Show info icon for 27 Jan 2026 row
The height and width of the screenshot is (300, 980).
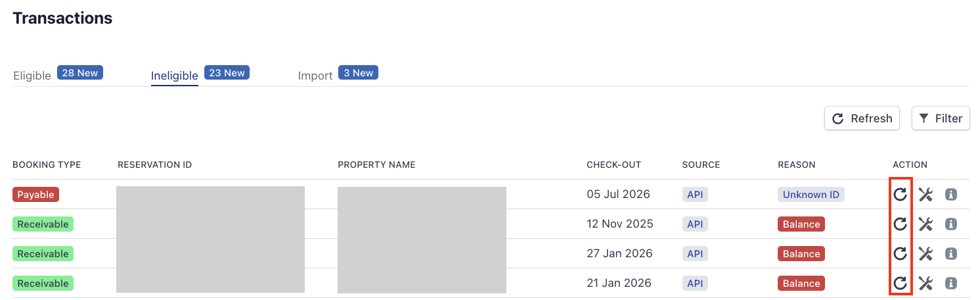click(950, 254)
